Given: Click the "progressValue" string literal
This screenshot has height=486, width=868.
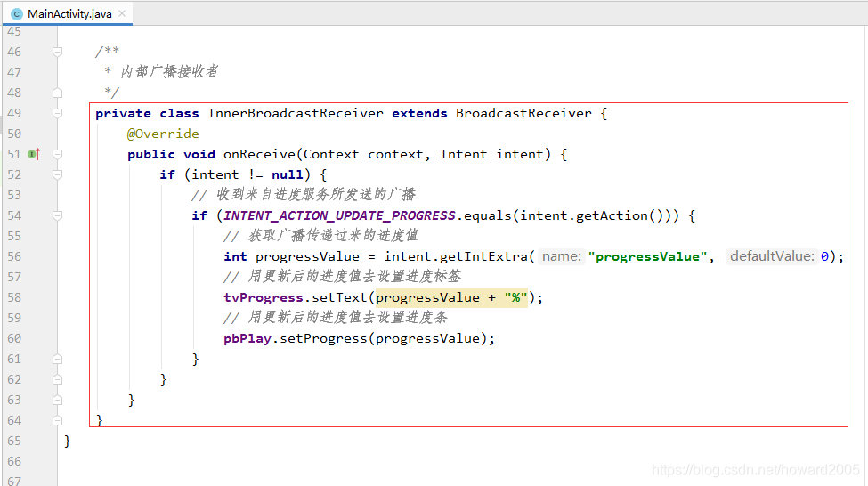Looking at the screenshot, I should pyautogui.click(x=648, y=256).
